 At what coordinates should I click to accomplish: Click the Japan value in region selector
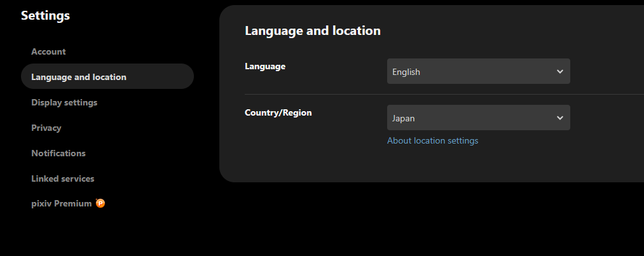[x=404, y=118]
